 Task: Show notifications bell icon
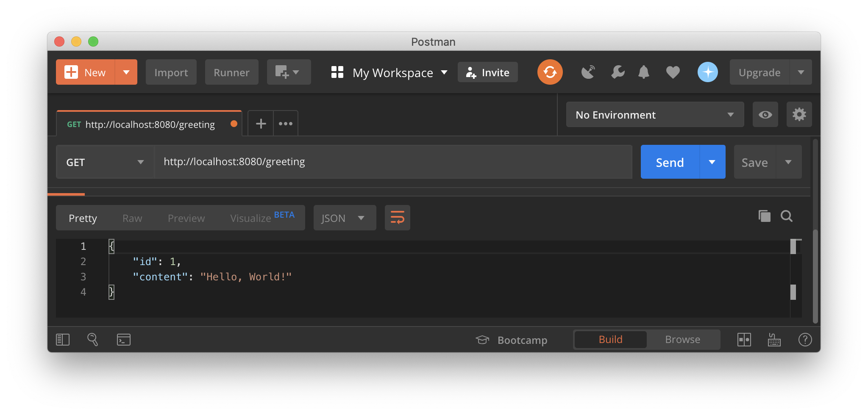[x=644, y=72]
